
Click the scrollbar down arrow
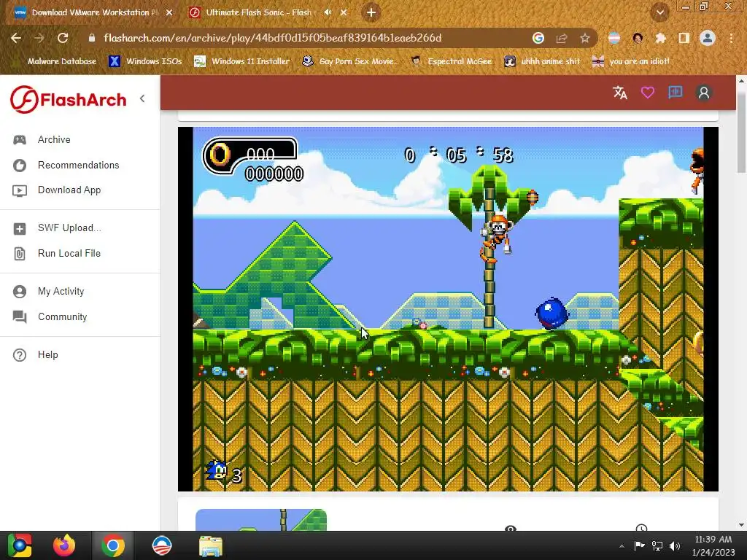[x=741, y=525]
